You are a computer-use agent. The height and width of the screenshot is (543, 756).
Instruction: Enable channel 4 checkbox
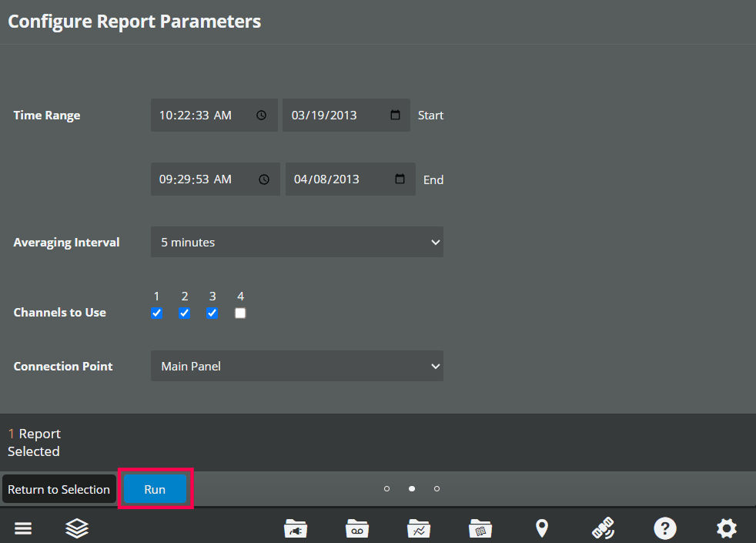240,313
